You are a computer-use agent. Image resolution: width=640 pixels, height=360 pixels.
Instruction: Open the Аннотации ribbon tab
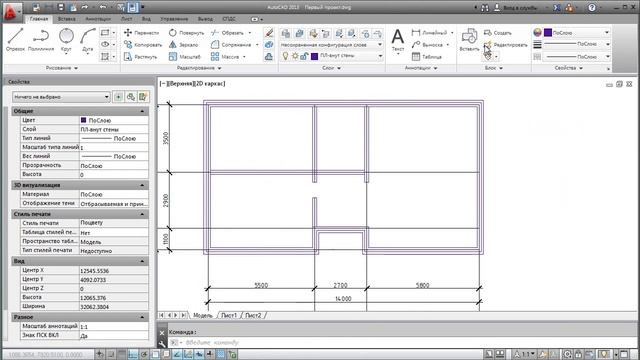point(98,19)
